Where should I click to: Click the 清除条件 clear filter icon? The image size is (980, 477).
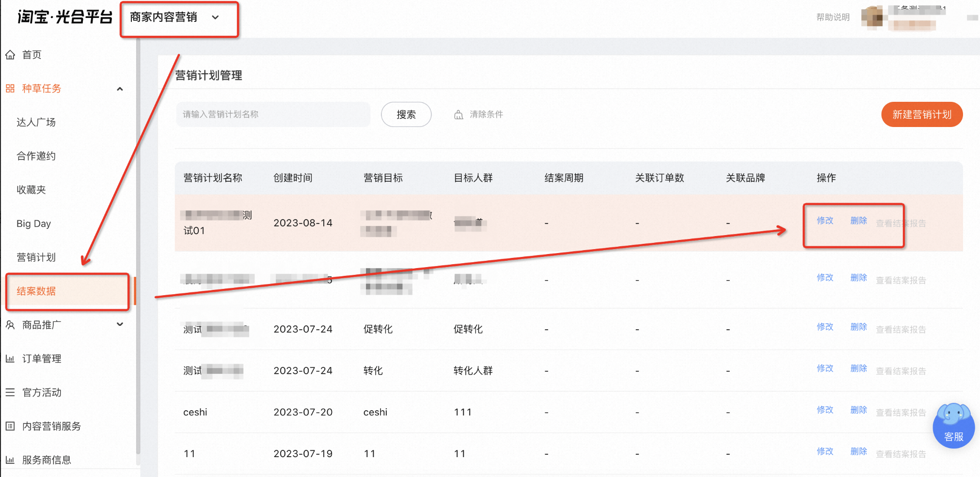458,115
